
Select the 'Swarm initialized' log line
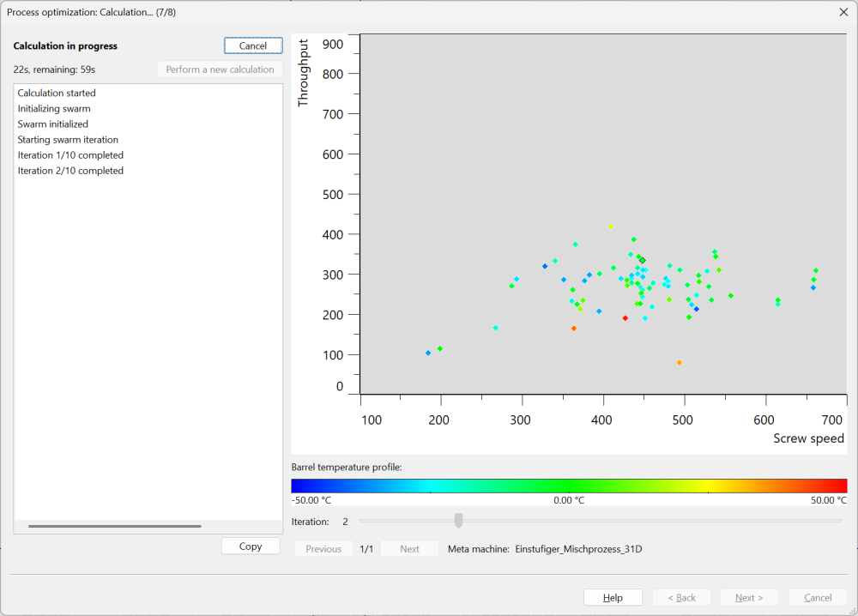(x=52, y=124)
